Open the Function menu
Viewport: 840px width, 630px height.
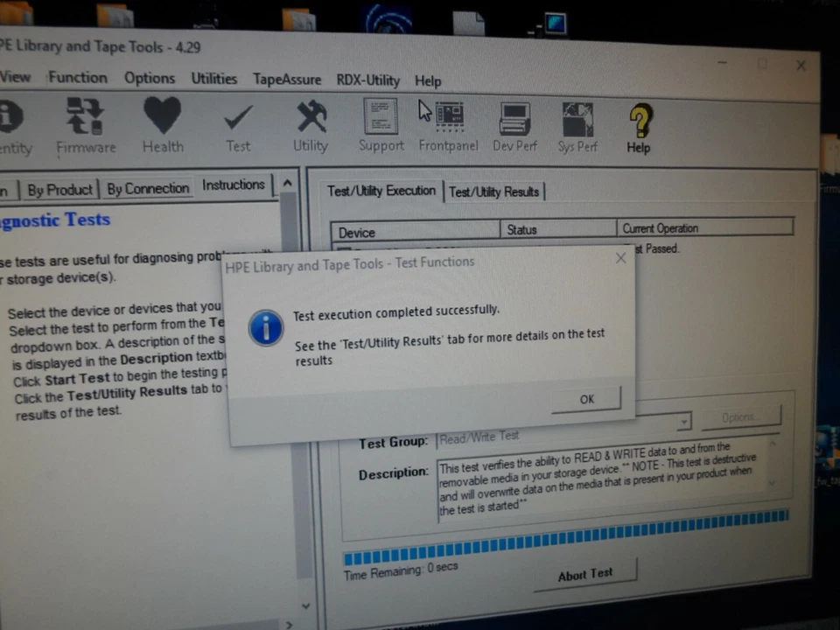pos(78,78)
